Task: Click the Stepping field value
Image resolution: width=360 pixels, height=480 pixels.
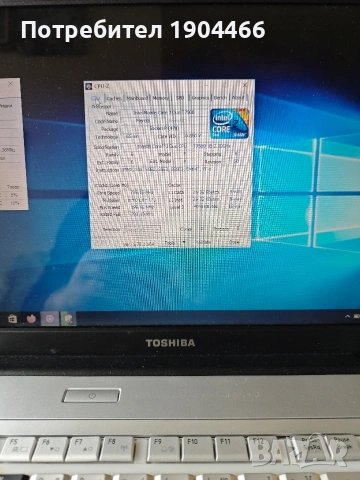Action: click(236, 154)
